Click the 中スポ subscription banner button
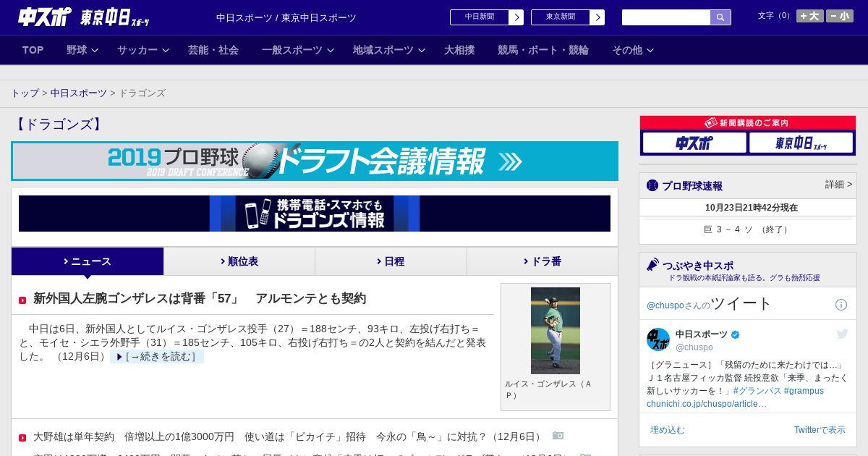868x456 pixels. click(694, 143)
